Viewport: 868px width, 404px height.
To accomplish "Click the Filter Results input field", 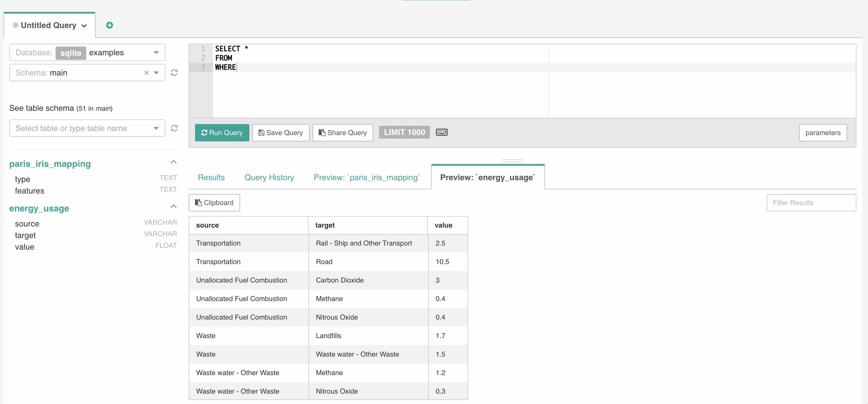I will (x=811, y=203).
